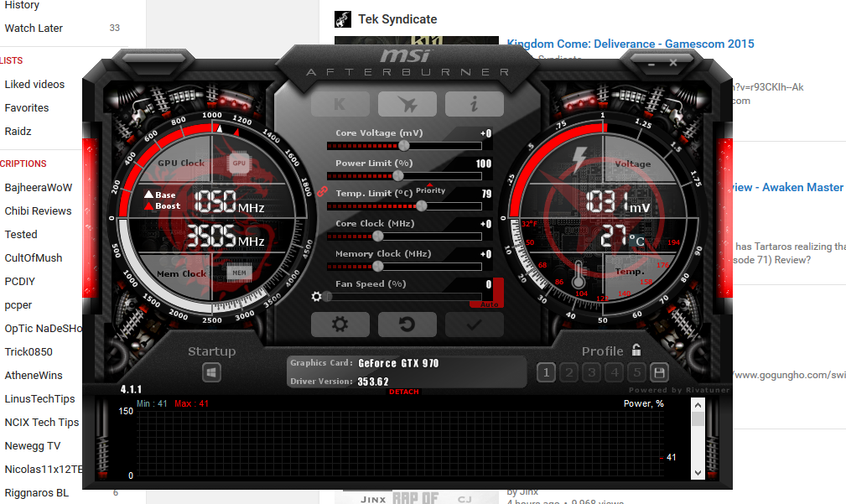
Task: Click the fan speed gear icon
Action: (317, 296)
